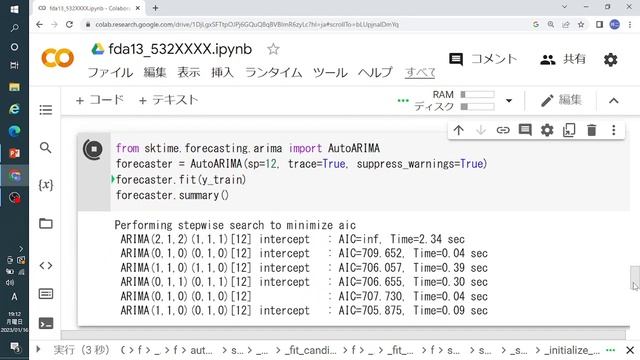Expand the RAM/disk resources dropdown

click(509, 100)
